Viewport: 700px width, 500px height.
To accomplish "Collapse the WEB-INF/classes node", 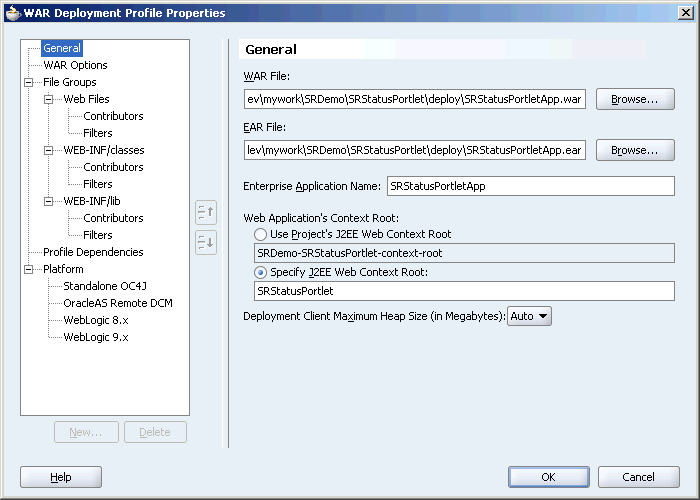I will 49,150.
